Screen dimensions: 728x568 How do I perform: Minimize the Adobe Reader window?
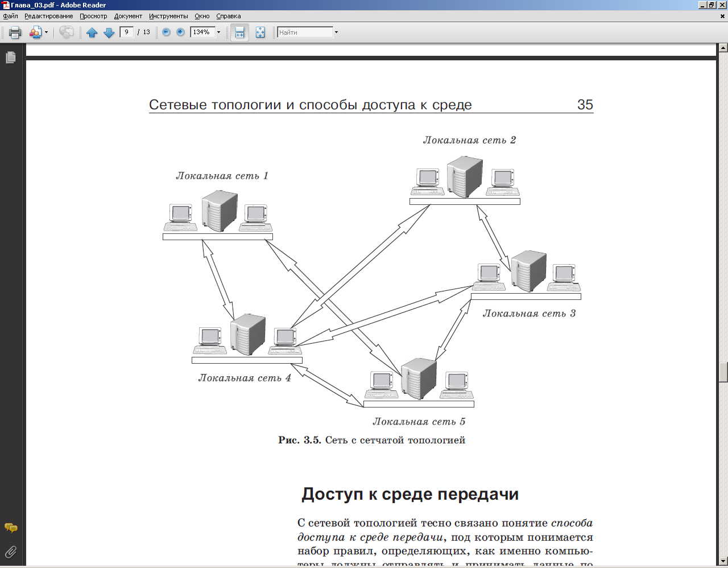tap(703, 5)
